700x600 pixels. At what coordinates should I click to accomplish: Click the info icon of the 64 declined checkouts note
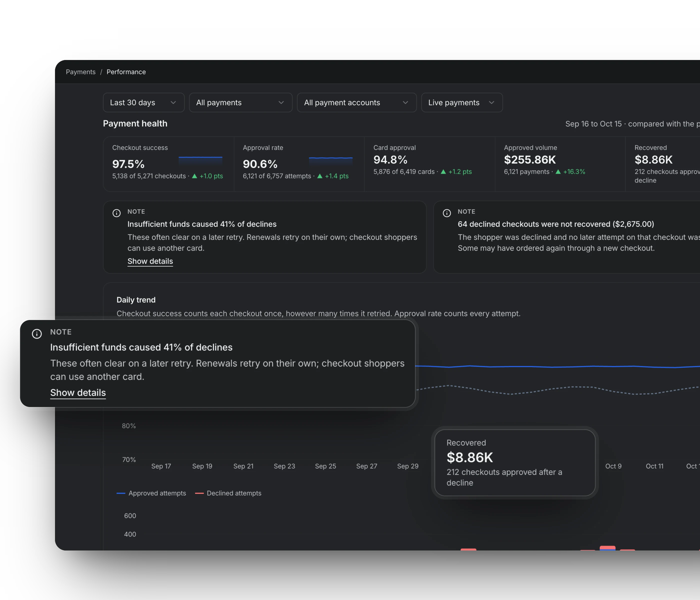[446, 213]
